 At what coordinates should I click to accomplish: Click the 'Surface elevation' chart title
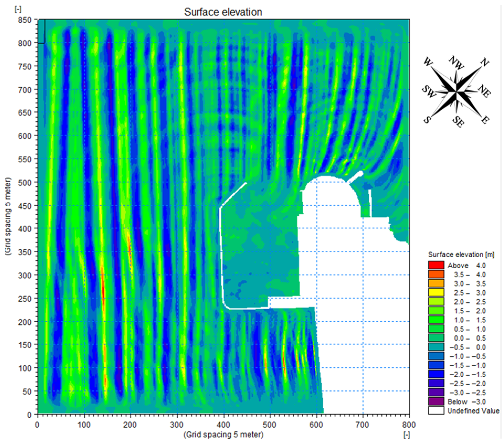(x=223, y=12)
